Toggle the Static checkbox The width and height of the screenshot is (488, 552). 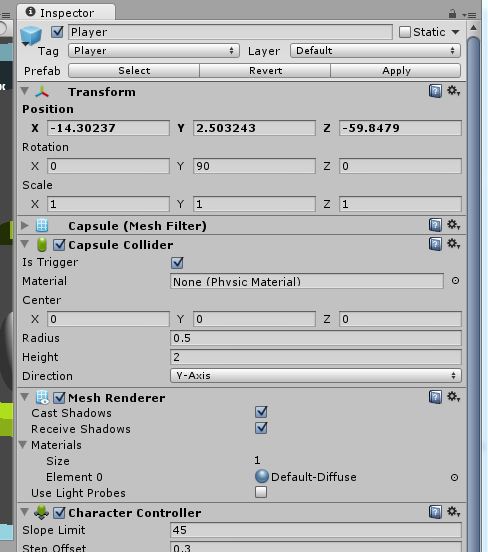(x=405, y=32)
